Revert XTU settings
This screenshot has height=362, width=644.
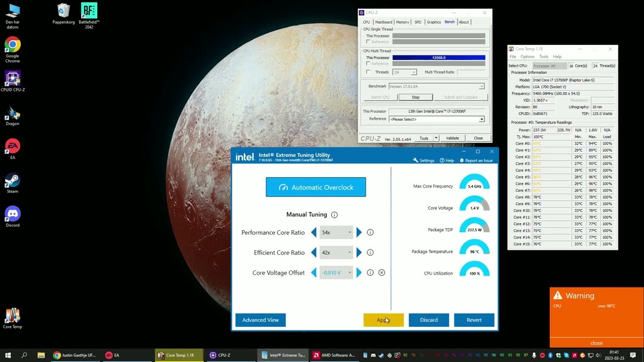[474, 320]
